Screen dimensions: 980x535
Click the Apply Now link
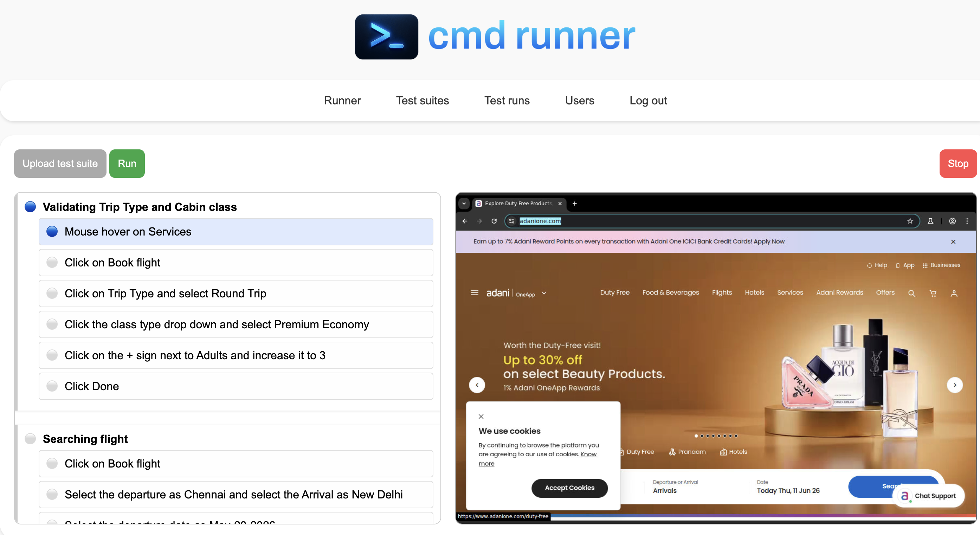pyautogui.click(x=769, y=241)
